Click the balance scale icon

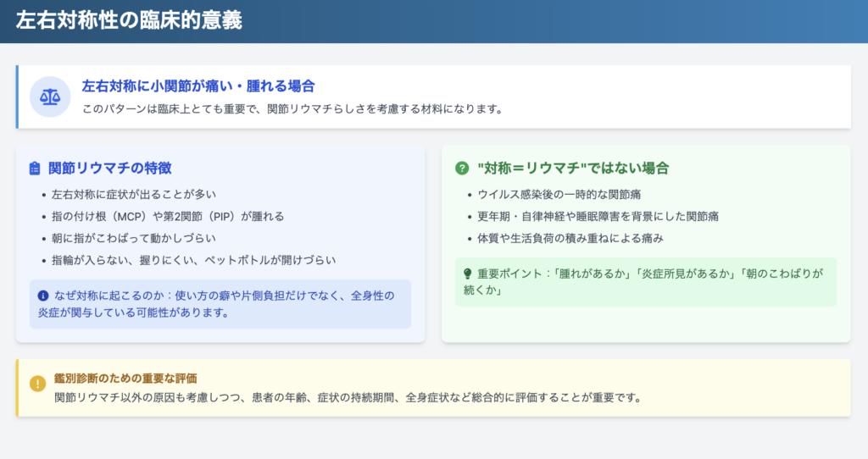pyautogui.click(x=50, y=97)
